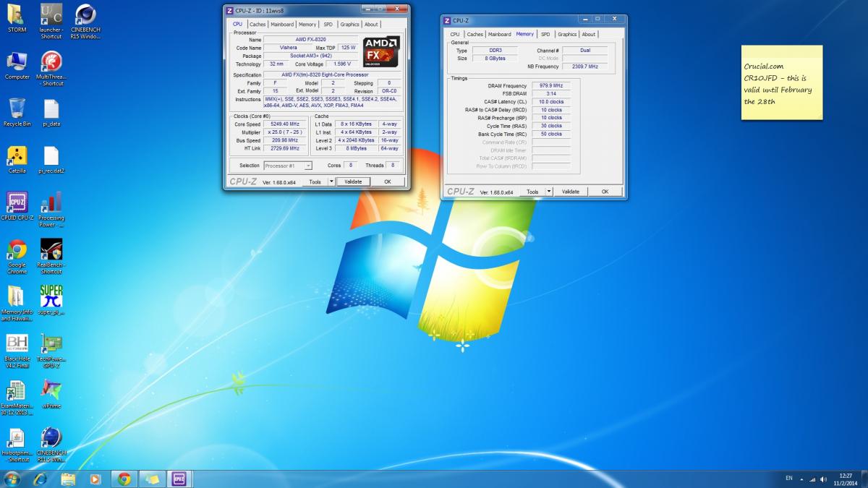Open the STORM folder on the desktop

point(17,17)
